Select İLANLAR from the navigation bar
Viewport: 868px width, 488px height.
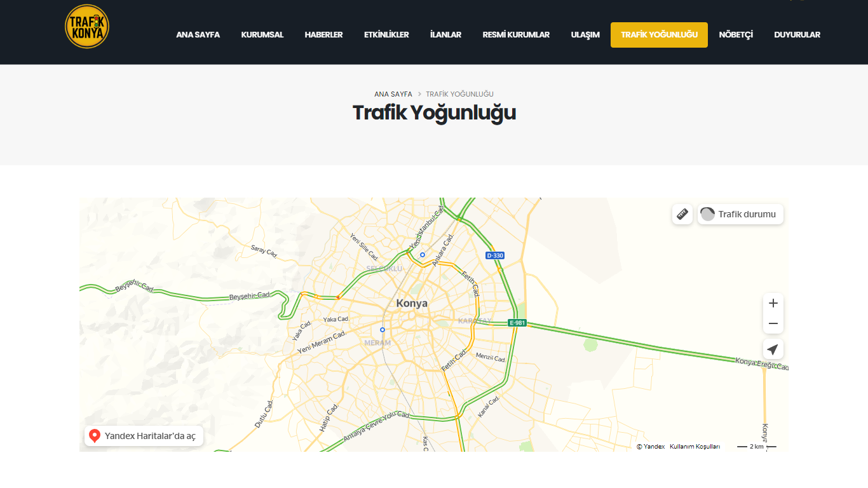(x=445, y=35)
